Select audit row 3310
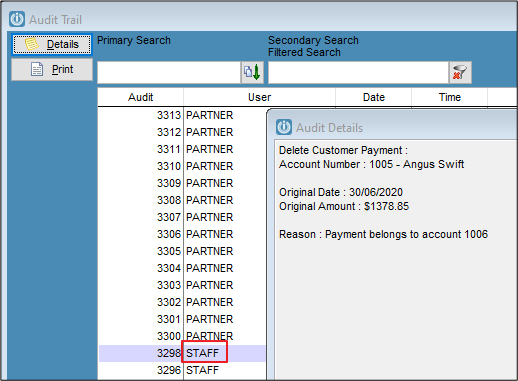 pyautogui.click(x=182, y=166)
